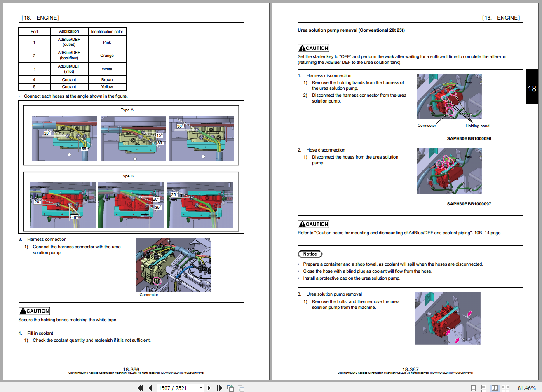The height and width of the screenshot is (392, 542).
Task: Click the '4. Fill in coolant' step heading
Action: [36, 333]
